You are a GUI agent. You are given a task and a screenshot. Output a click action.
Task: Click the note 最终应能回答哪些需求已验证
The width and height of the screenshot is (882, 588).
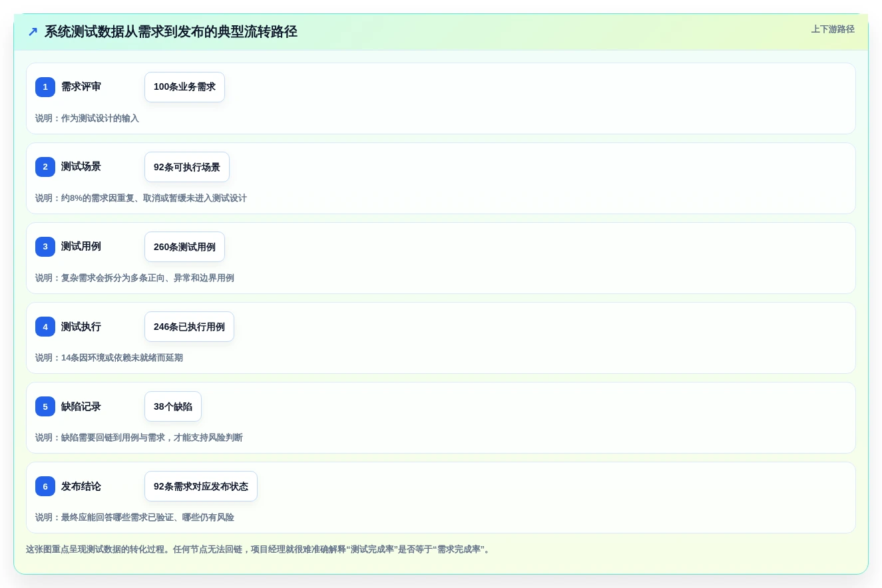pos(134,517)
